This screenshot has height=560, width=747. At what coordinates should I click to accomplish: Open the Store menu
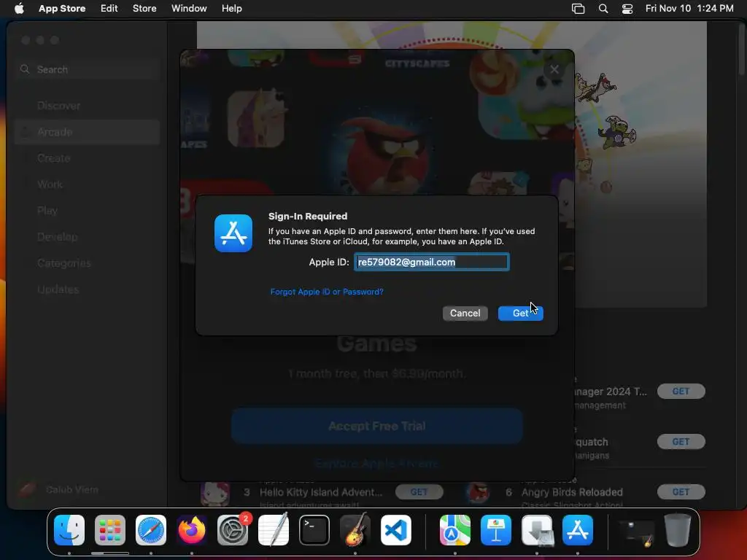point(144,9)
